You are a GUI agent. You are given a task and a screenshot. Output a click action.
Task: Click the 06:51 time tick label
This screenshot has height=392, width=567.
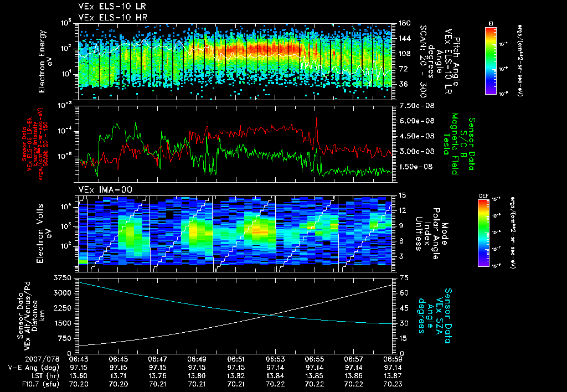(x=236, y=359)
